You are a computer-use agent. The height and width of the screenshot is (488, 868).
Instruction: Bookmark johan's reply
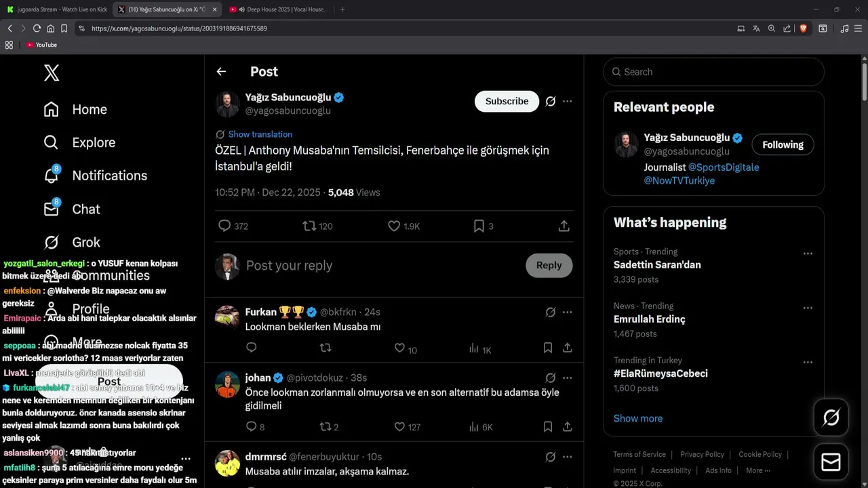547,427
